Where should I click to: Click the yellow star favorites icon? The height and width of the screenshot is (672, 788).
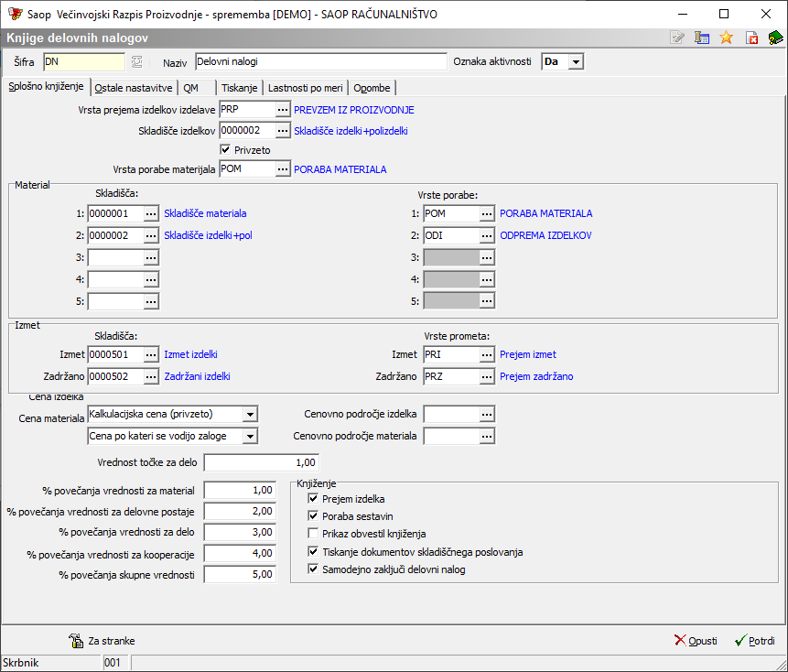tap(726, 38)
